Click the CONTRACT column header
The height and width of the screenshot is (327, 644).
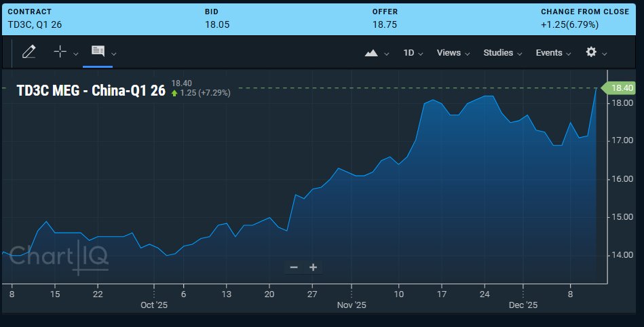[30, 12]
